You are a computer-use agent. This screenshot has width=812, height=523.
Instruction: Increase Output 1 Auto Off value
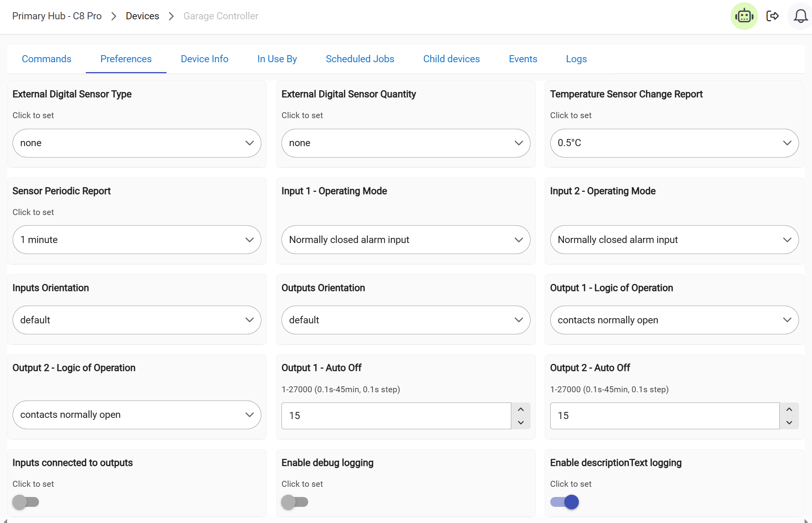(x=521, y=410)
